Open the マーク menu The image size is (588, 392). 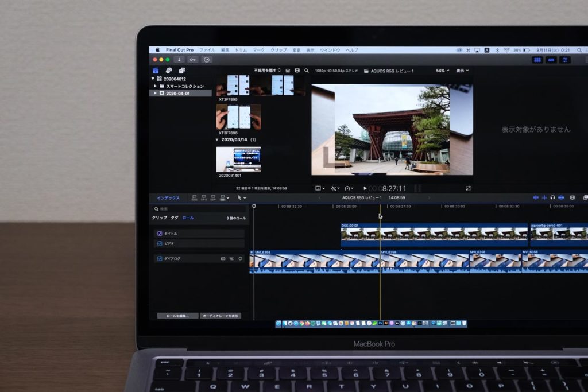258,50
